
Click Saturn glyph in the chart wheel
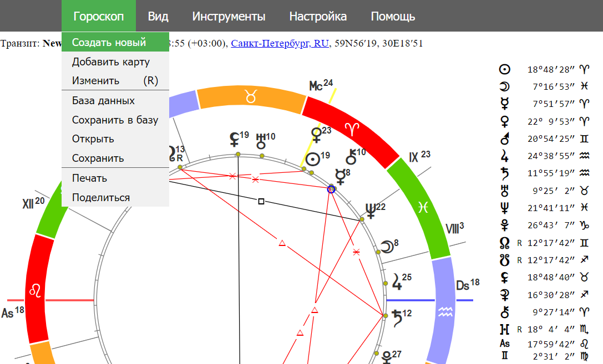[x=396, y=318]
